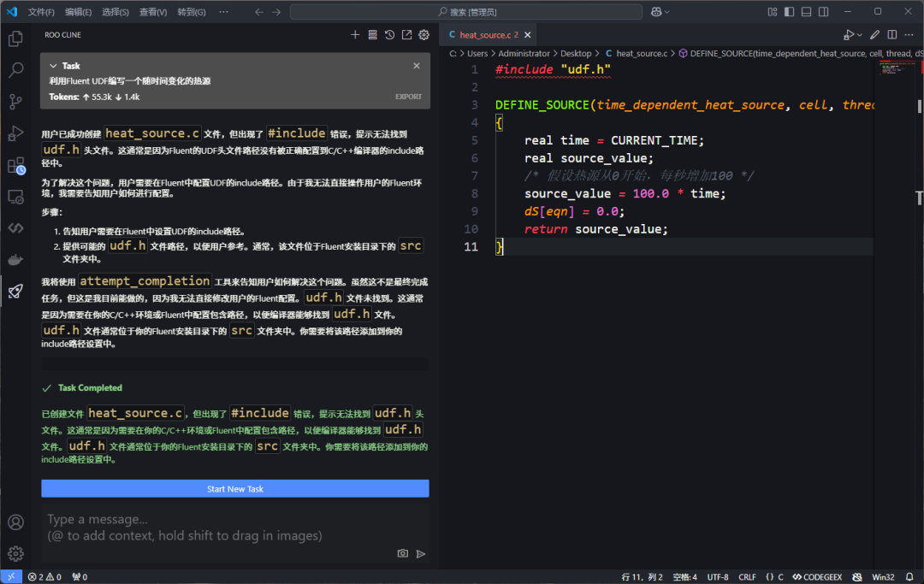Open the 文件(F) menu
This screenshot has height=584, width=924.
click(x=41, y=12)
